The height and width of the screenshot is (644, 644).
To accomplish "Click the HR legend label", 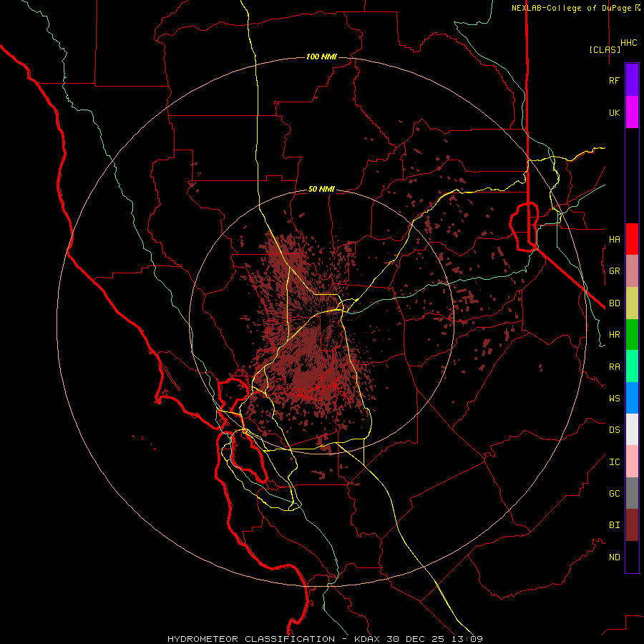I will pos(614,335).
